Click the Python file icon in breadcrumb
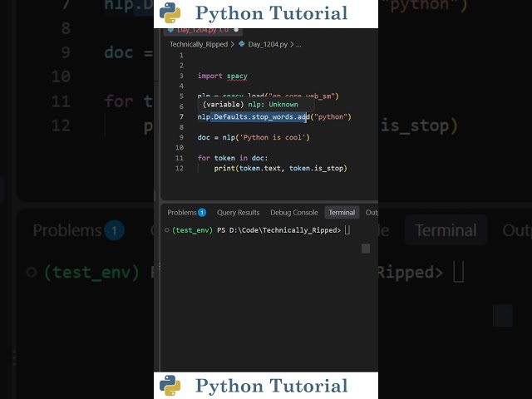The width and height of the screenshot is (532, 399). click(242, 44)
